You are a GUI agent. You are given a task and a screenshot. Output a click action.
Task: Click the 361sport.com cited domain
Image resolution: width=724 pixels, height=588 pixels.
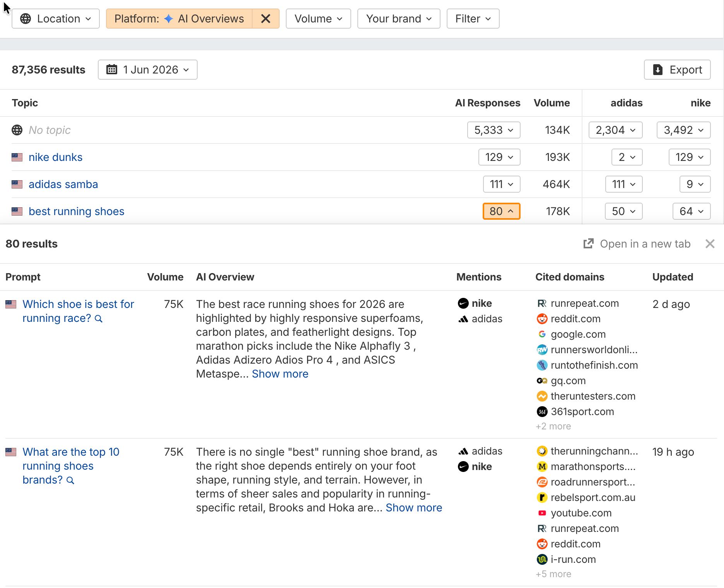(582, 412)
